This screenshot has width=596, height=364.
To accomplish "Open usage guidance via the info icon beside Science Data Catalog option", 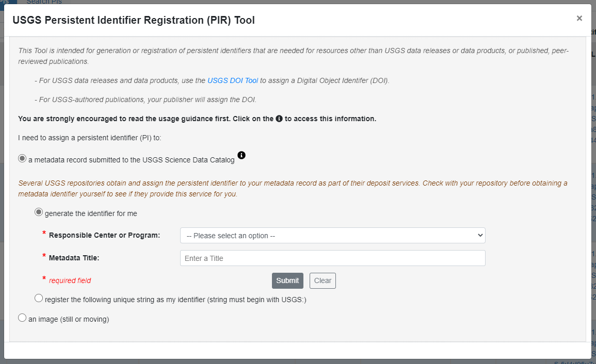I will (x=241, y=155).
